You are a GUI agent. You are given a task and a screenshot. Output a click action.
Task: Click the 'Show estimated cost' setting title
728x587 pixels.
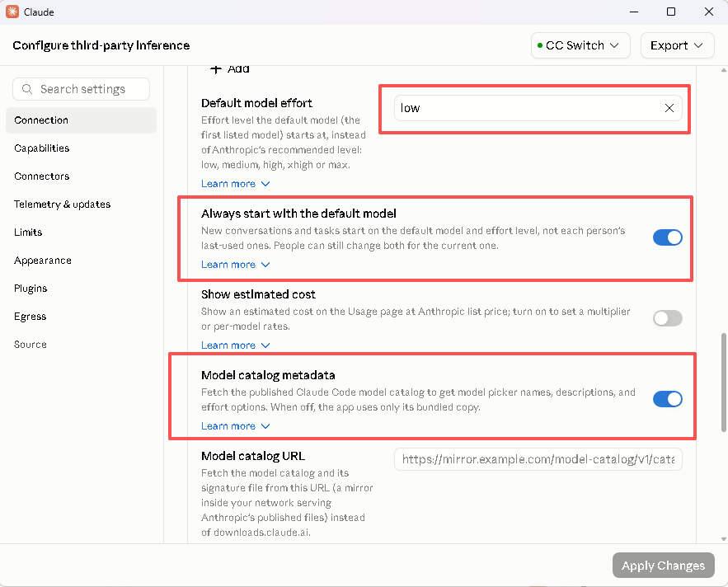click(258, 294)
